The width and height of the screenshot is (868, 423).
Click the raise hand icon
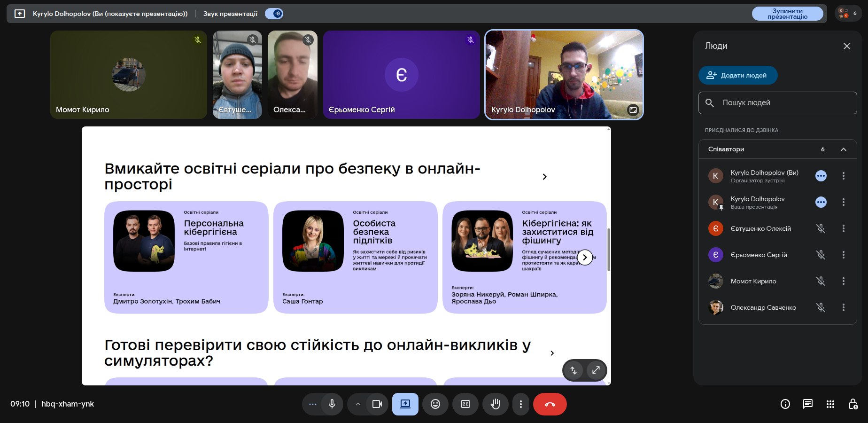pyautogui.click(x=495, y=404)
